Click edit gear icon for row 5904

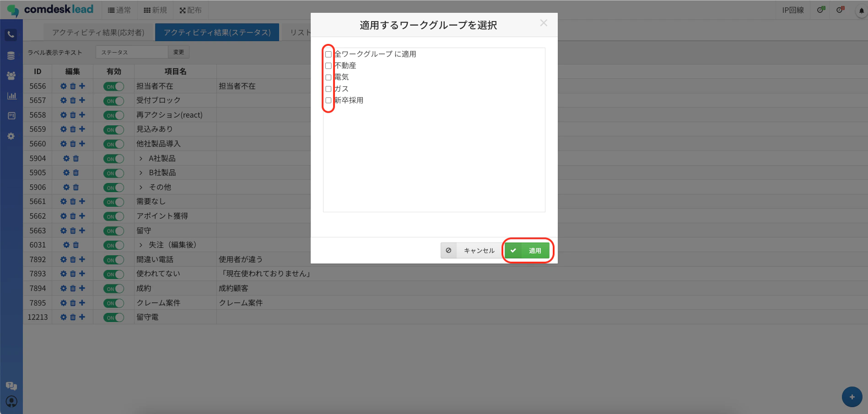66,158
